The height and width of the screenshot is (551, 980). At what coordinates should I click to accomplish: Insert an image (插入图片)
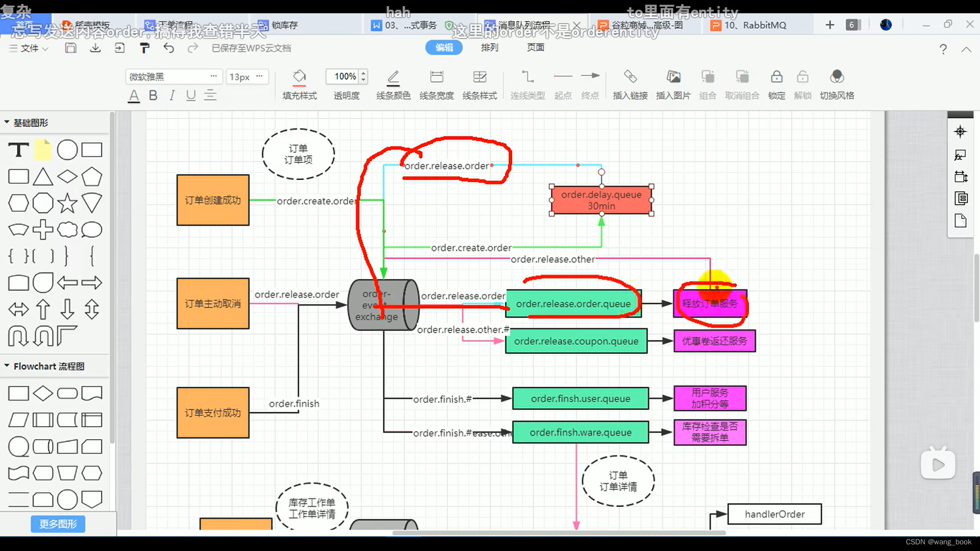673,84
